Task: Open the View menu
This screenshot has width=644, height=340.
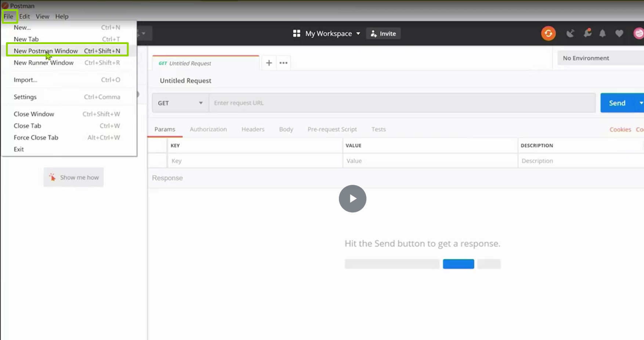Action: (x=43, y=17)
